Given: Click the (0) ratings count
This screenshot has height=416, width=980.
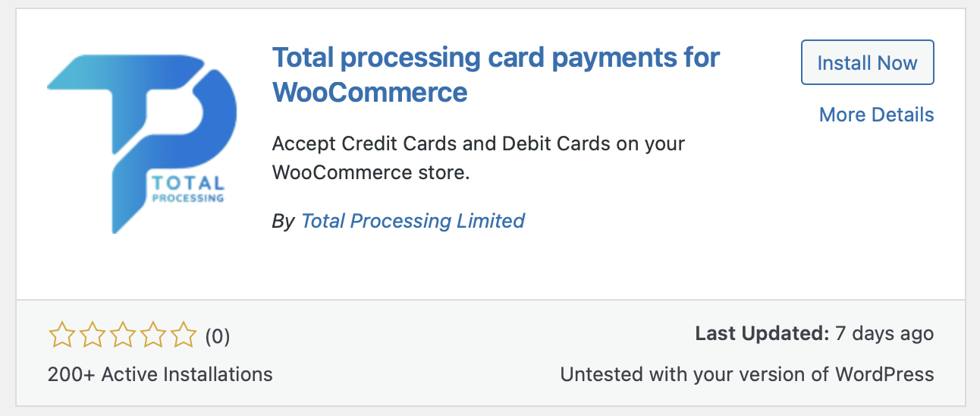Looking at the screenshot, I should pyautogui.click(x=218, y=336).
